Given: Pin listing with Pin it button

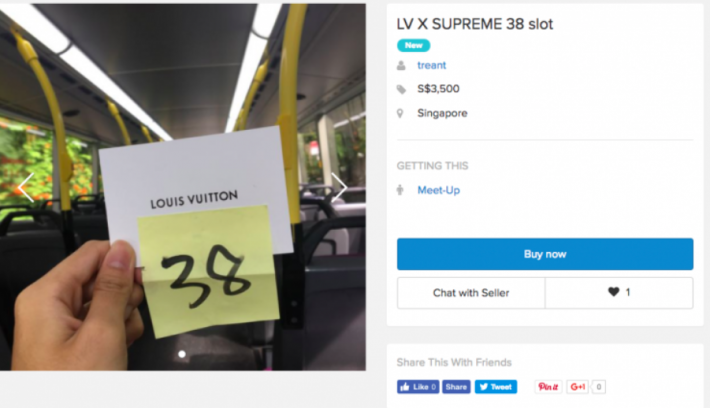Looking at the screenshot, I should click(x=548, y=387).
